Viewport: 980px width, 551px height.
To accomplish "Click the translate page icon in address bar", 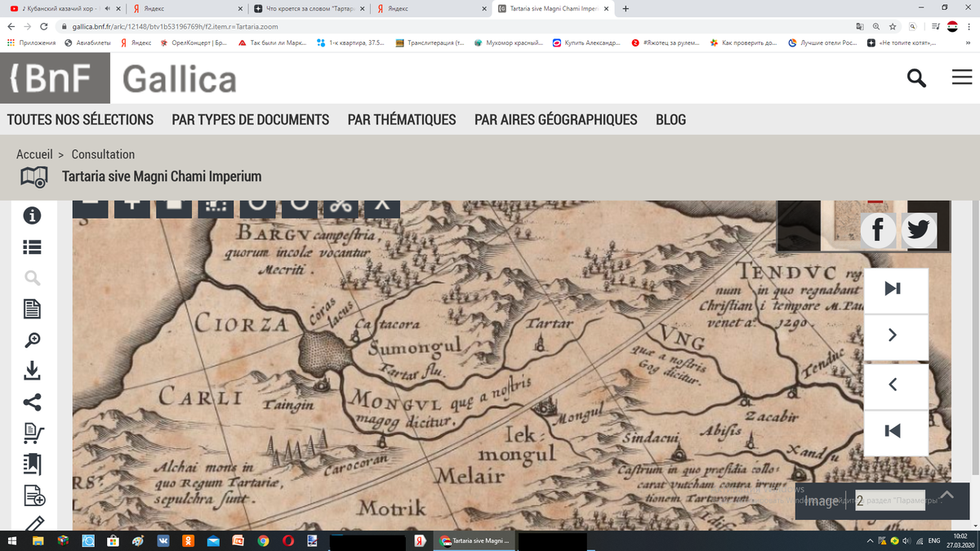I will click(x=859, y=26).
